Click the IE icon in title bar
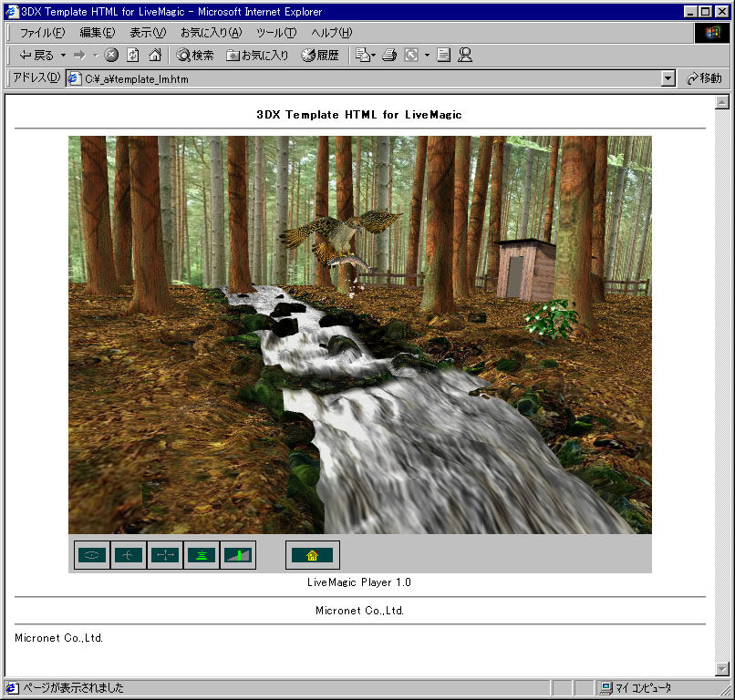 tap(11, 11)
